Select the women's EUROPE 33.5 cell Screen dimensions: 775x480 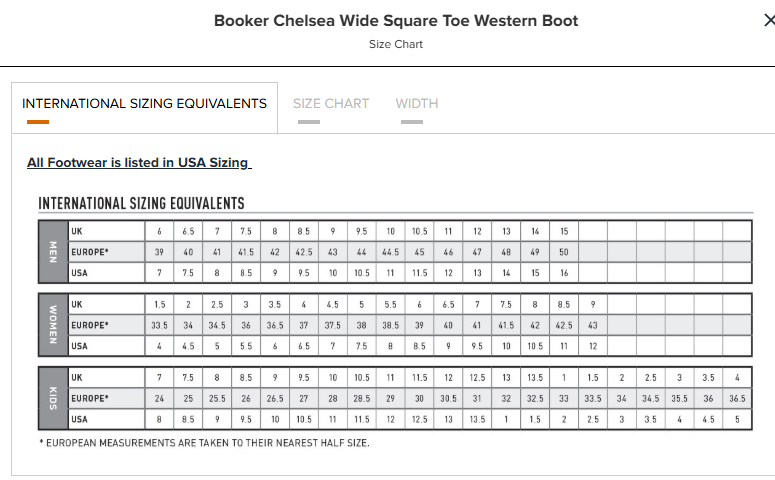pos(159,325)
